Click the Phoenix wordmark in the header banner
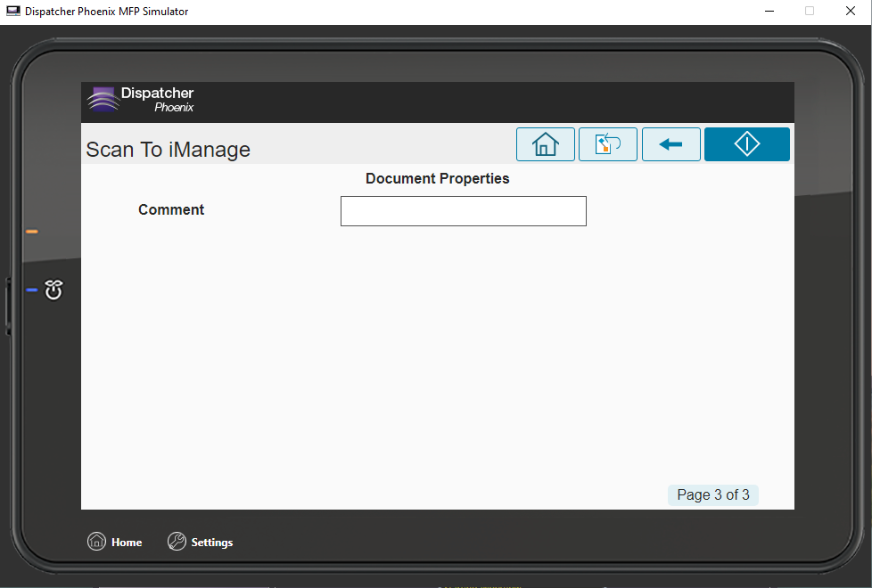The width and height of the screenshot is (872, 588). (x=174, y=108)
